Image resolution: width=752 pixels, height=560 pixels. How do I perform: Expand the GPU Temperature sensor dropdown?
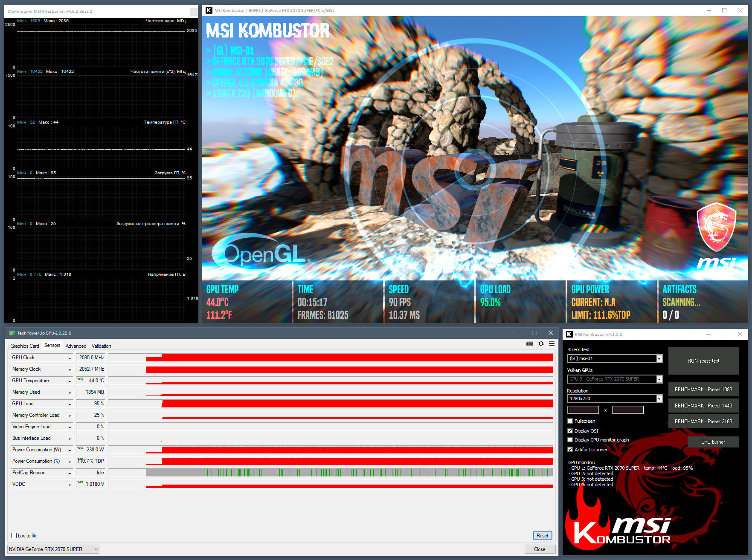[x=70, y=381]
